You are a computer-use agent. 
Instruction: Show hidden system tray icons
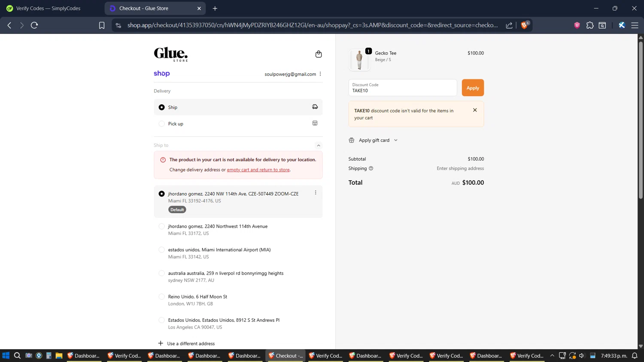pos(552,356)
